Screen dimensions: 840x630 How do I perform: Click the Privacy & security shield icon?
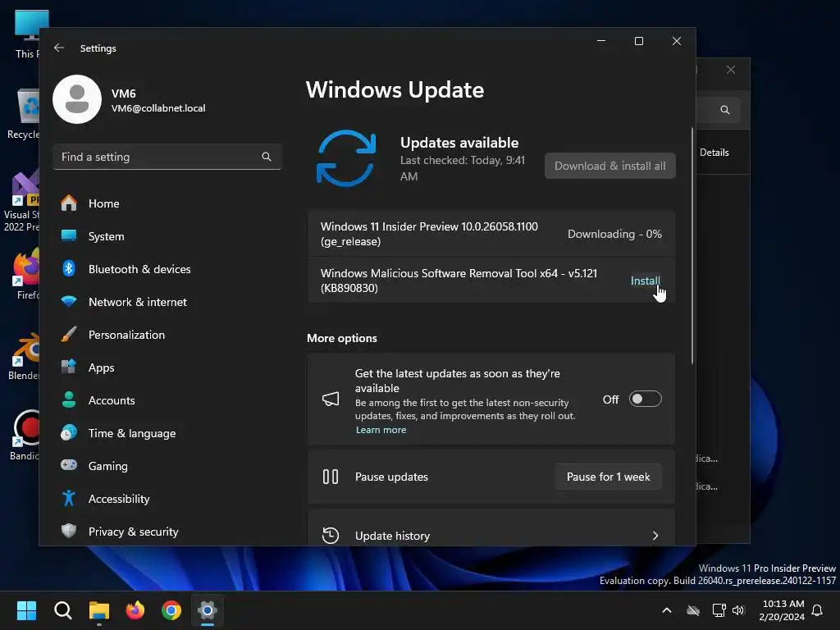pyautogui.click(x=69, y=531)
